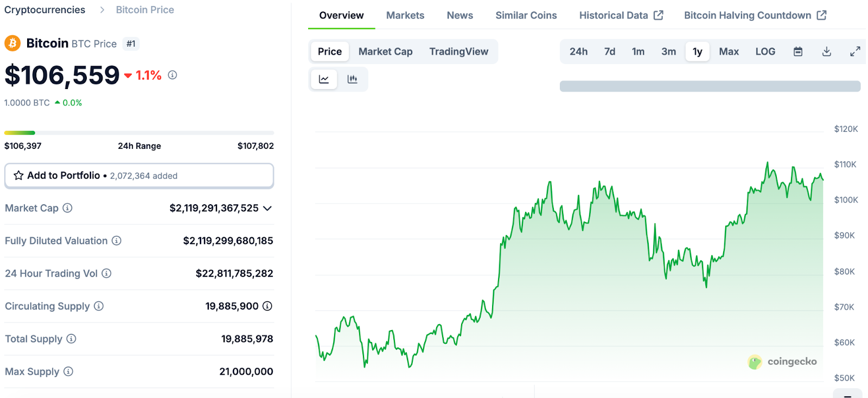
Task: Click the Cryptocurrencies breadcrumb link
Action: tap(45, 10)
